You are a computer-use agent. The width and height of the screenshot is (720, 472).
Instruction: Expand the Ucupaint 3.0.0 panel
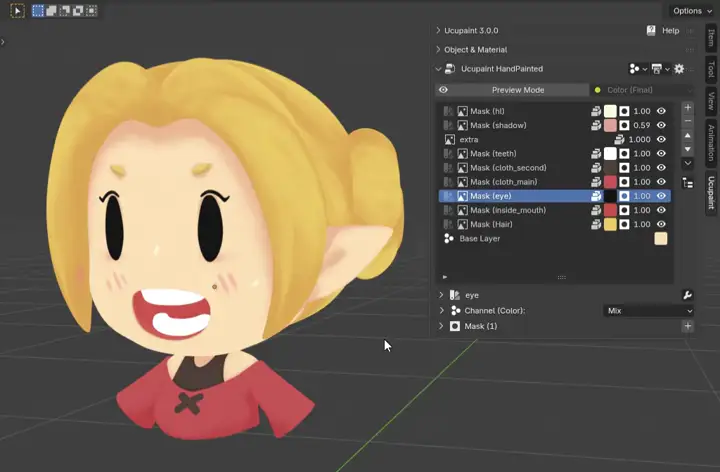438,30
